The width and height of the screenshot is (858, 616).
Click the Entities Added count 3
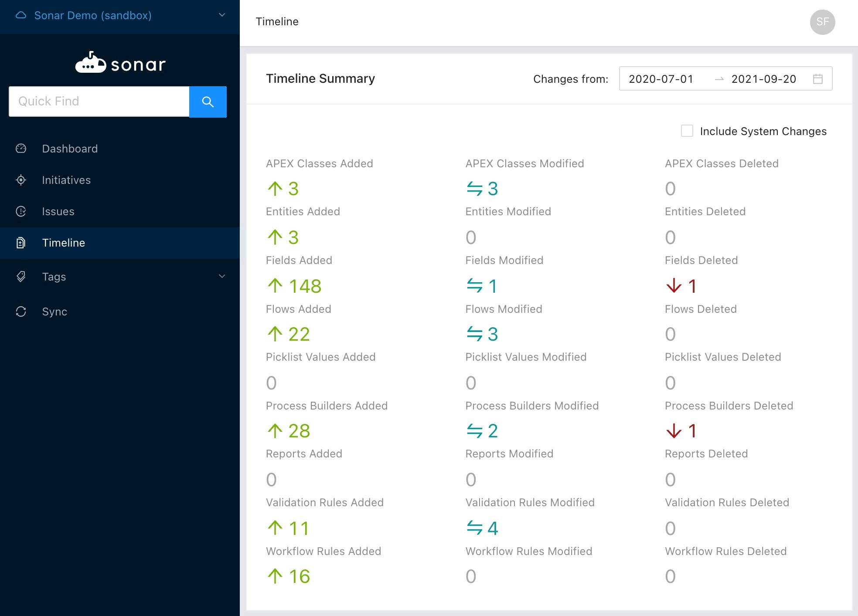click(293, 237)
